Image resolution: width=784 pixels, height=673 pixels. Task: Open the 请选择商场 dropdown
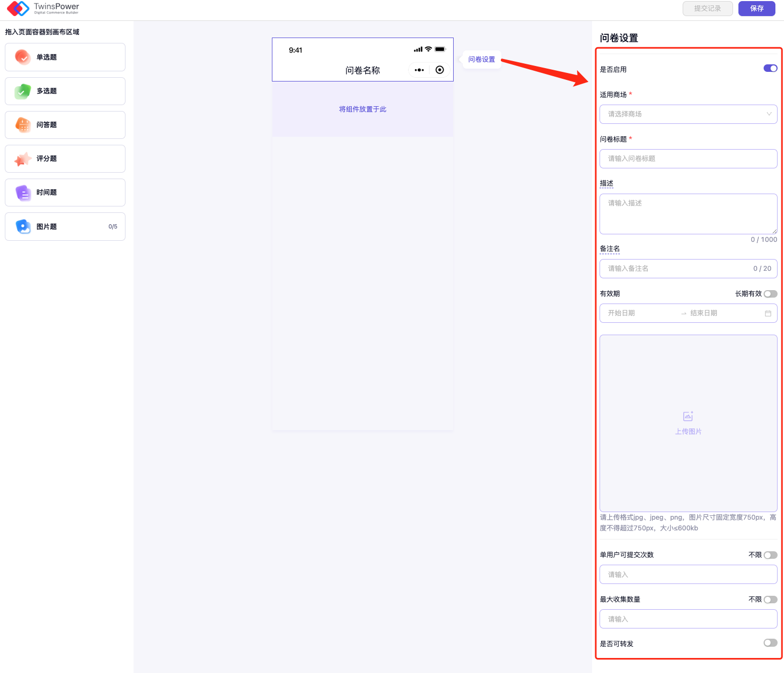point(688,114)
